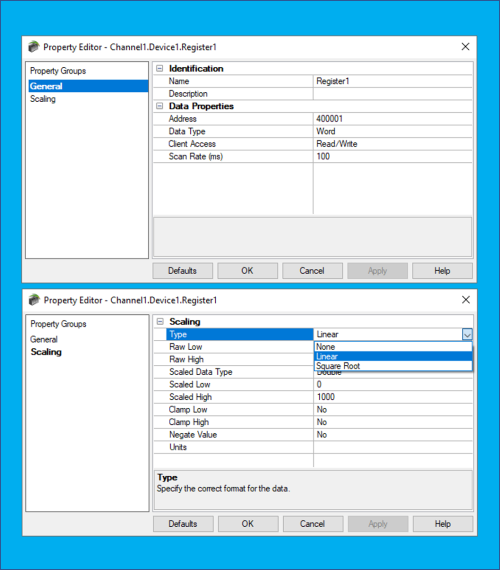
Task: Click Defaults button in bottom window
Action: point(183,524)
